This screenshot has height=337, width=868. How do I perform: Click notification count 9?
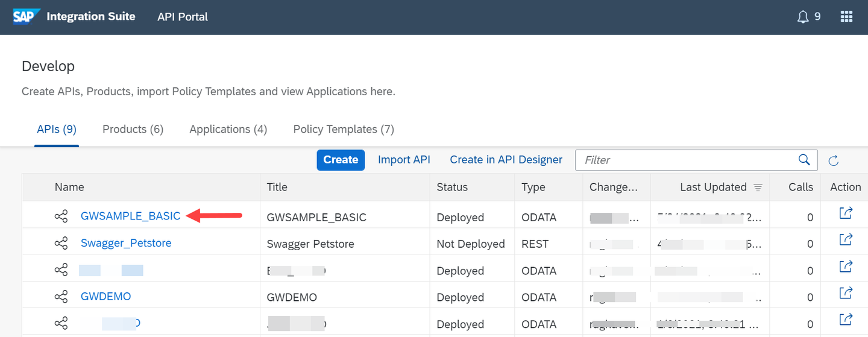[x=817, y=17]
